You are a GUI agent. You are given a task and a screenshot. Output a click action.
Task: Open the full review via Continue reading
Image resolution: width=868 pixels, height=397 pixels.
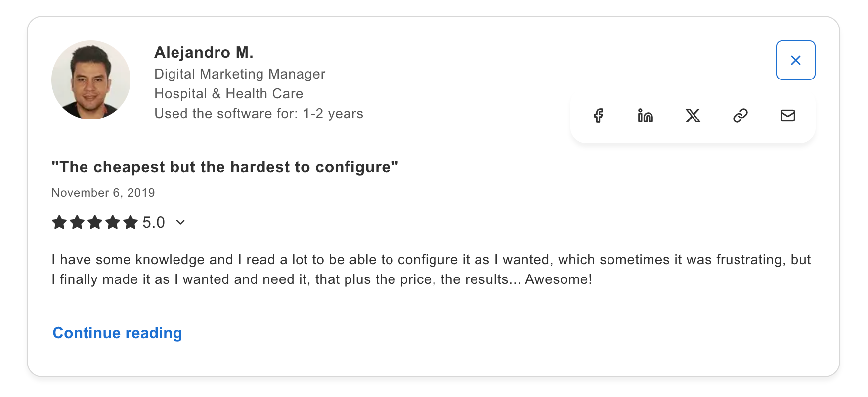(117, 333)
